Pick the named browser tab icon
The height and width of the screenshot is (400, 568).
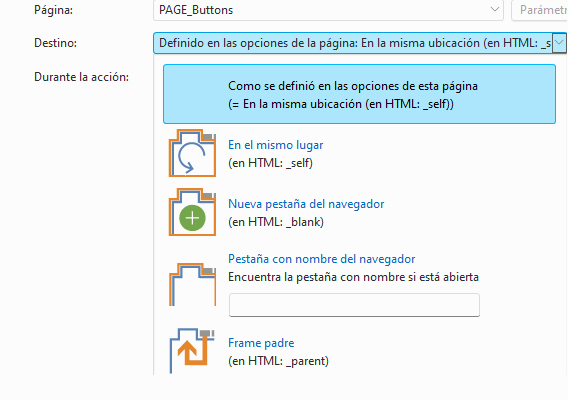click(x=192, y=284)
